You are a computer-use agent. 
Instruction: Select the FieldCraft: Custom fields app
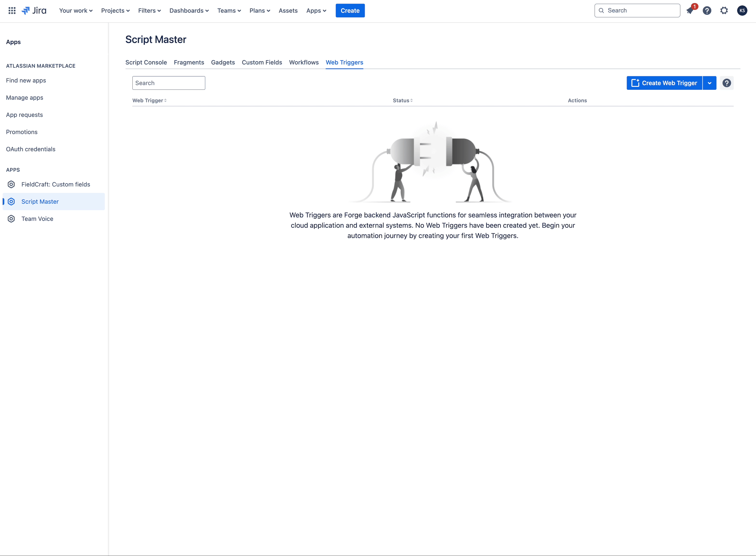click(x=55, y=184)
